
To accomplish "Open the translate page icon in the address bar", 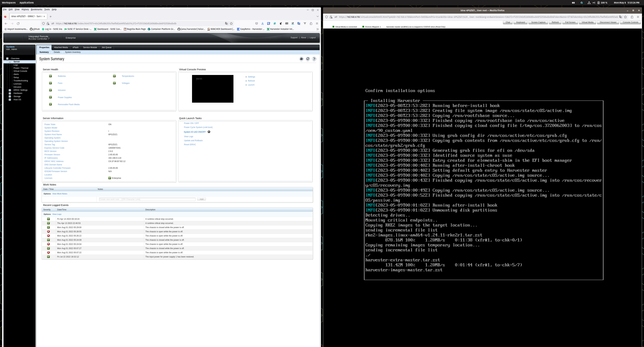I will click(227, 23).
